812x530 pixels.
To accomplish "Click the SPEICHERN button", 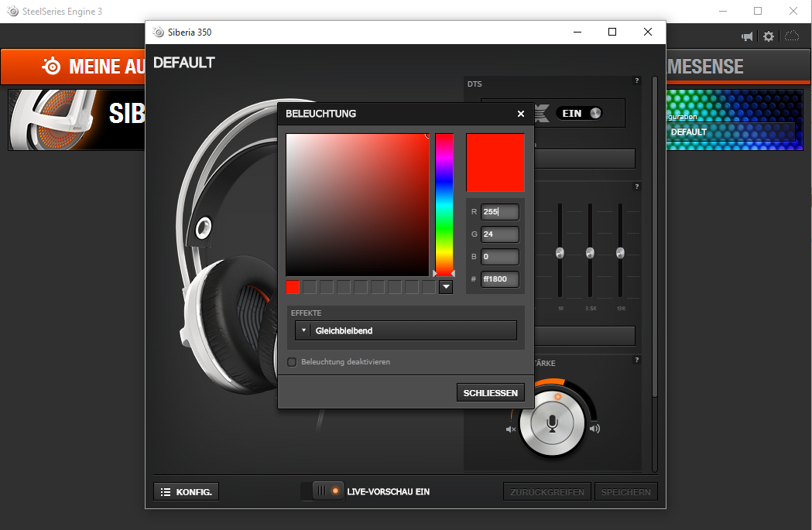I will 626,491.
